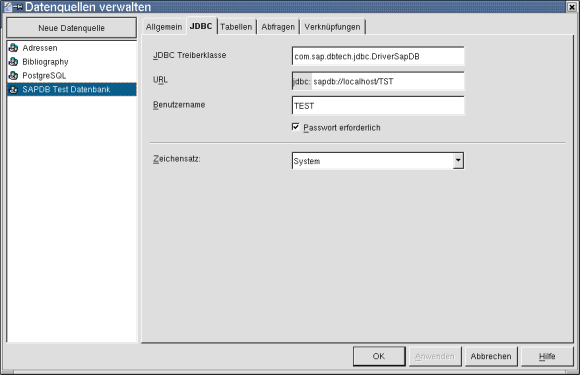Create a Neue Datenquelle
Screen dimensions: 580x375
[71, 28]
